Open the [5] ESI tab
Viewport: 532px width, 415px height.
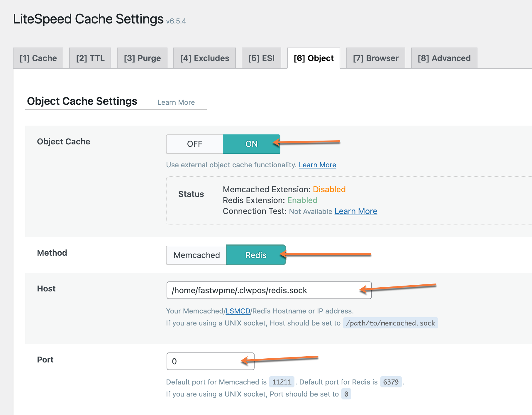point(261,58)
